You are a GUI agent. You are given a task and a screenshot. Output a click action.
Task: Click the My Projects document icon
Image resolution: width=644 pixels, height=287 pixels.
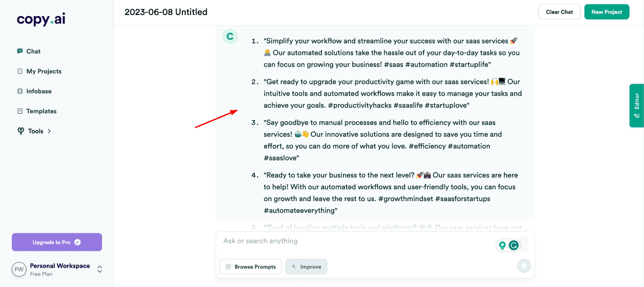coord(20,71)
